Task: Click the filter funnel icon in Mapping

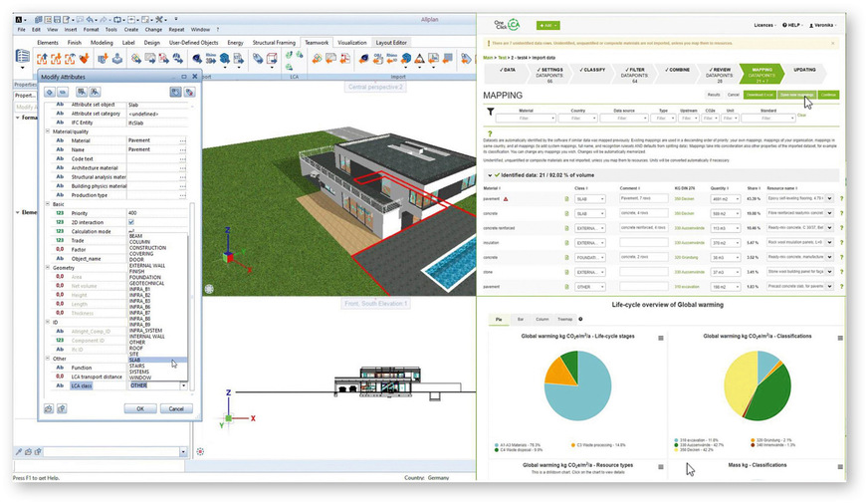Action: point(490,113)
